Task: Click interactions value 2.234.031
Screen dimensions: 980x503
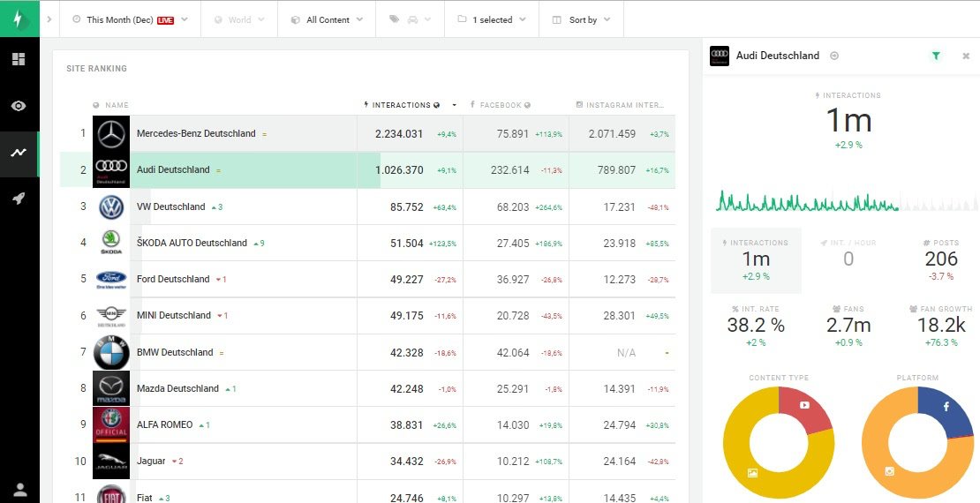Action: click(x=399, y=134)
